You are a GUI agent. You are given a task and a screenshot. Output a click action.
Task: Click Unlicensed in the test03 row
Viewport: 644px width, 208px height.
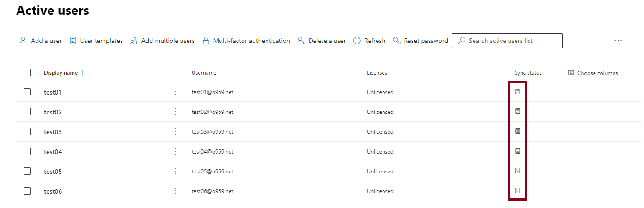click(x=380, y=132)
